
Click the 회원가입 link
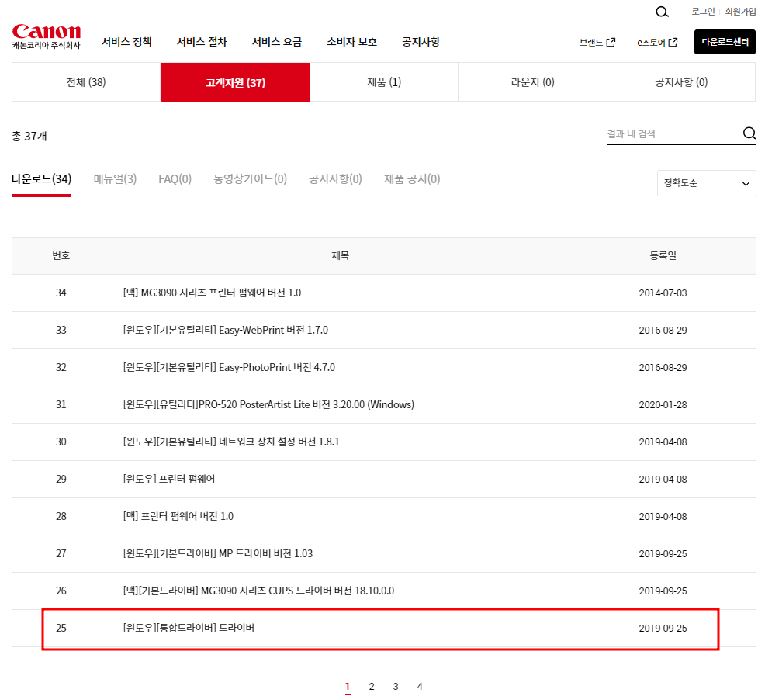[740, 11]
